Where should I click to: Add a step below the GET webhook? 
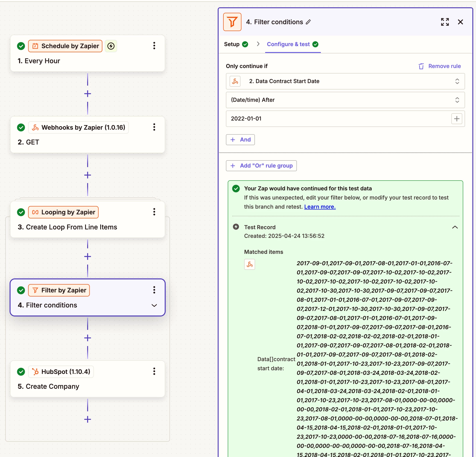coord(87,175)
